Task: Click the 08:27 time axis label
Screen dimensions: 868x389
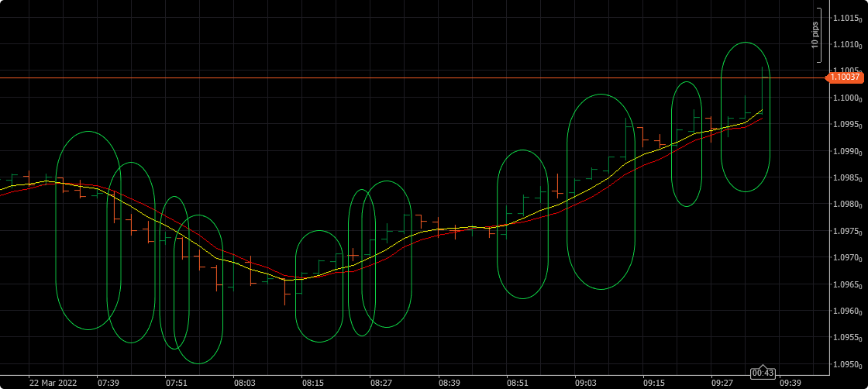Action: 381,382
